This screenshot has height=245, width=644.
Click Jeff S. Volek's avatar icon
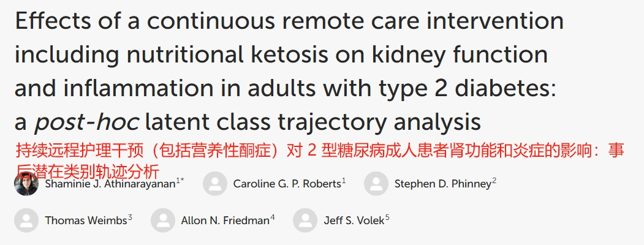pos(305,221)
